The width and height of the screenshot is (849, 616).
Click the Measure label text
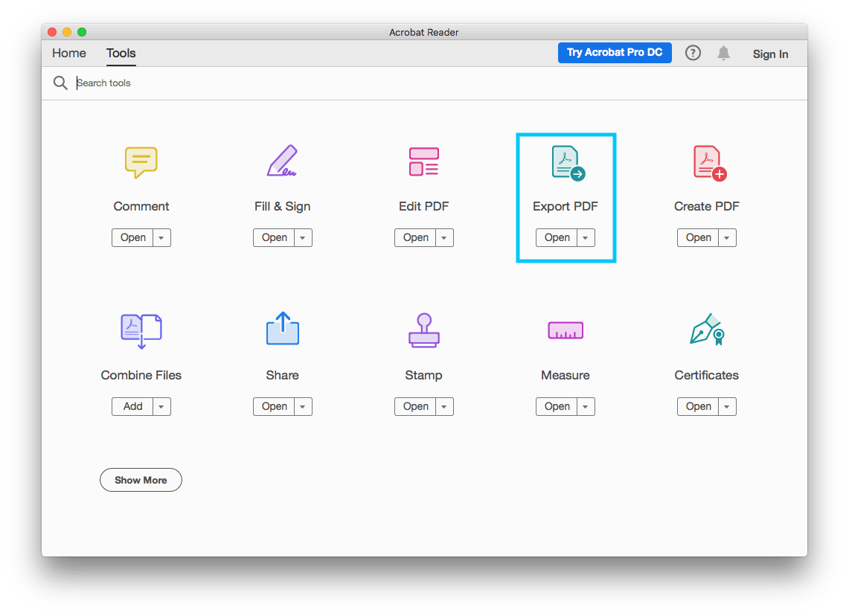pos(566,375)
